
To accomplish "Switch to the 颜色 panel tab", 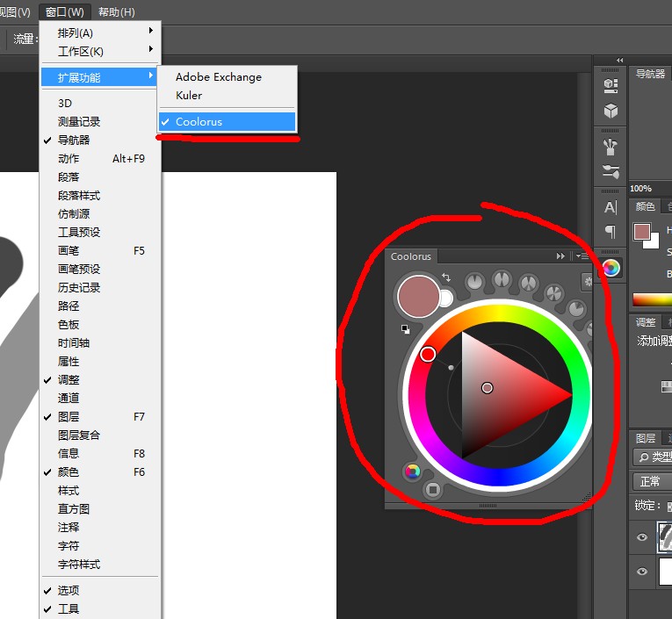I will pos(645,206).
